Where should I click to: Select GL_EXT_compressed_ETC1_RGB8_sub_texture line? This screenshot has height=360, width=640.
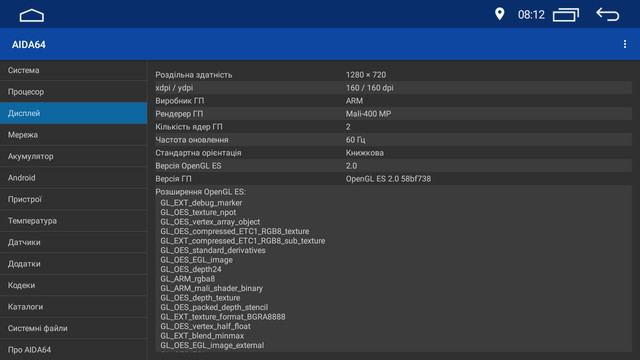point(243,241)
